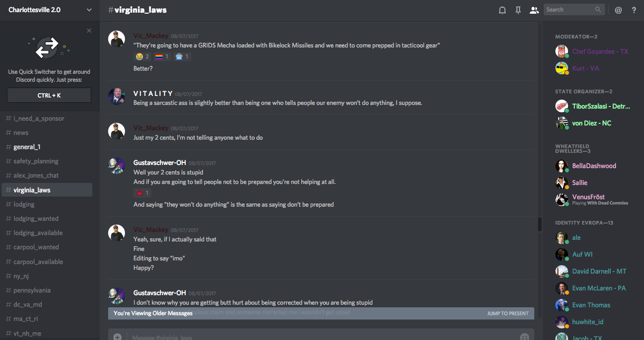Image resolution: width=644 pixels, height=340 pixels.
Task: Select the carpool_wanted channel
Action: (36, 247)
